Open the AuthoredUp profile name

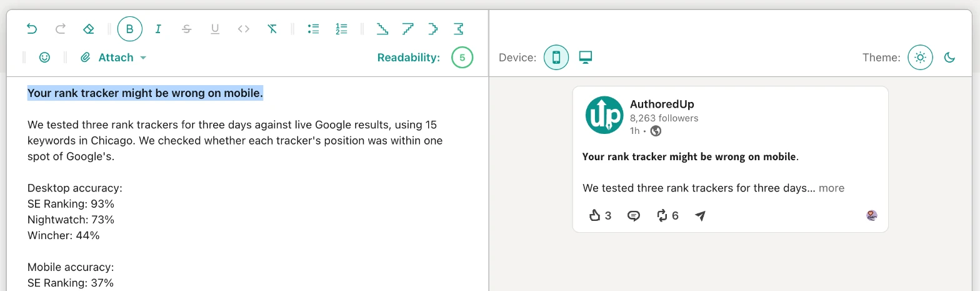point(662,104)
